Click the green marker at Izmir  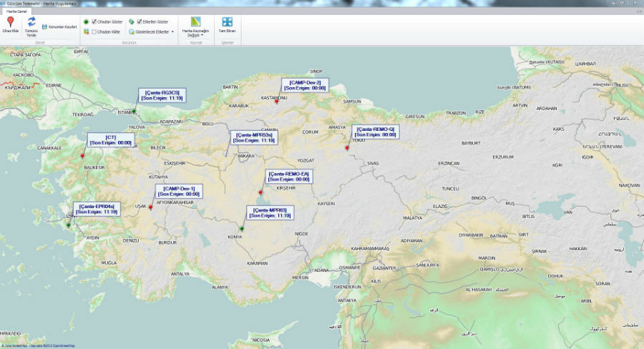pos(69,225)
